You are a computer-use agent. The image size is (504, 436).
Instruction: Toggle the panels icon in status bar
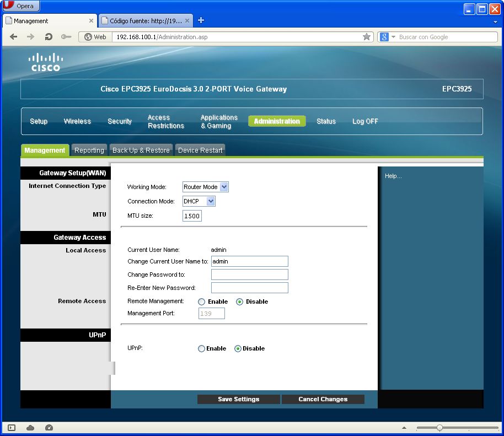[x=12, y=428]
